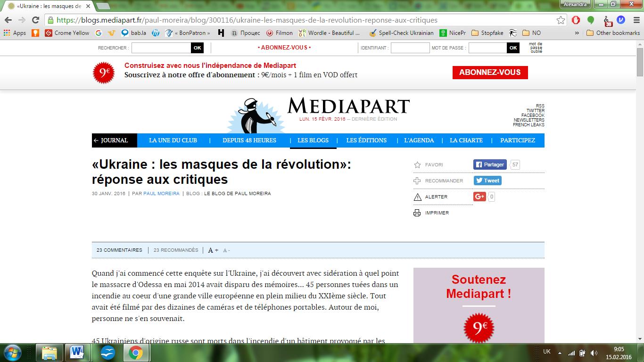Open the RSS link
The height and width of the screenshot is (362, 644).
click(540, 106)
